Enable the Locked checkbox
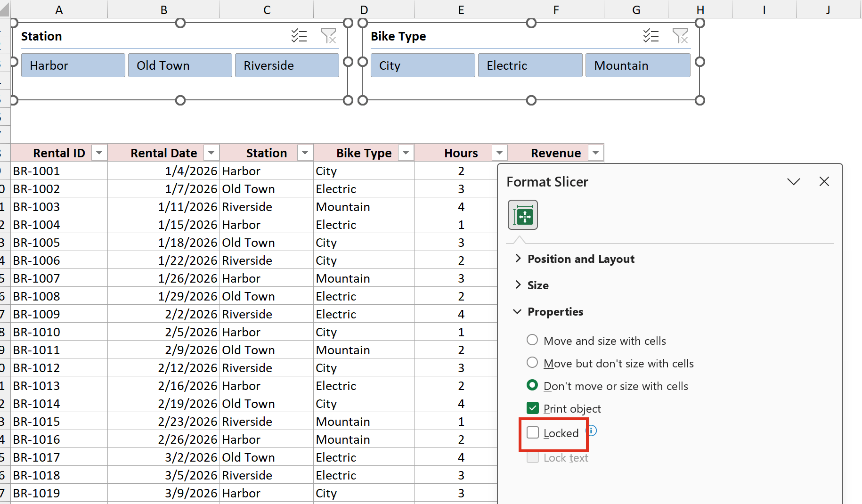 coord(533,432)
